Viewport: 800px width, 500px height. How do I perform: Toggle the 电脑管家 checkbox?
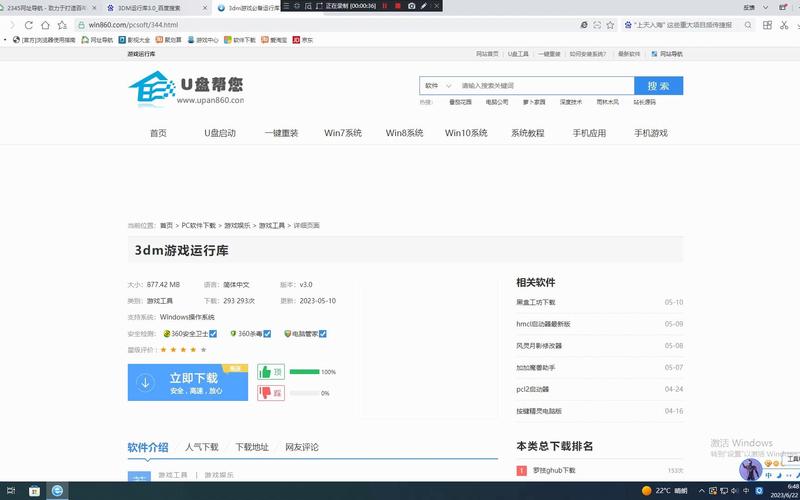tap(322, 334)
